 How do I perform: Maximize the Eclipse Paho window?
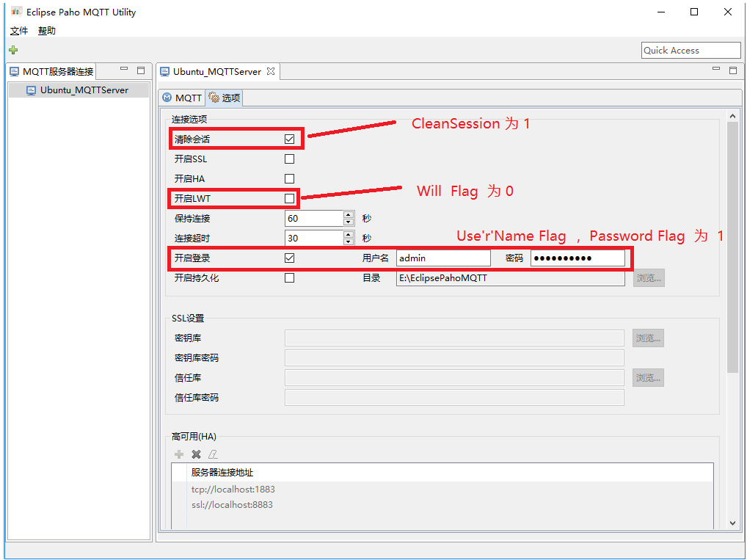point(694,12)
